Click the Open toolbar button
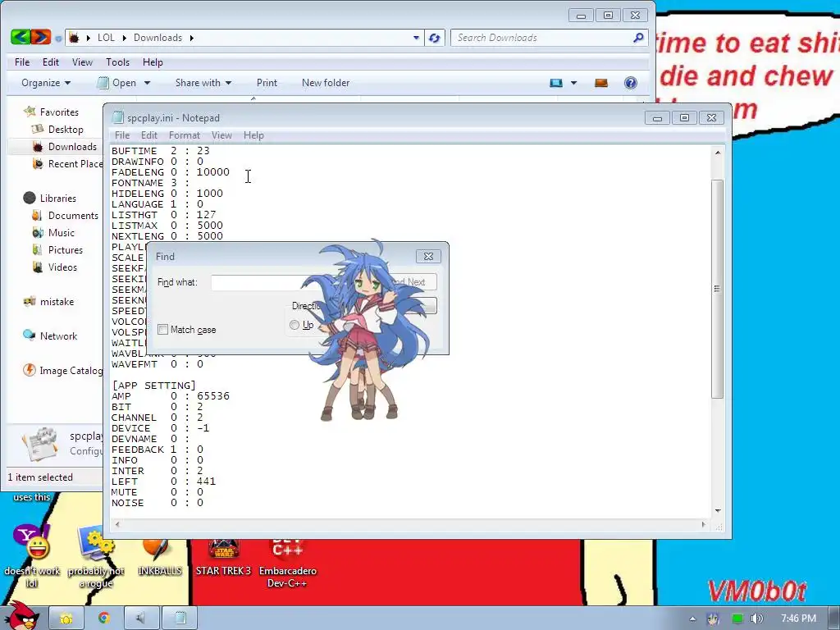 tap(118, 83)
